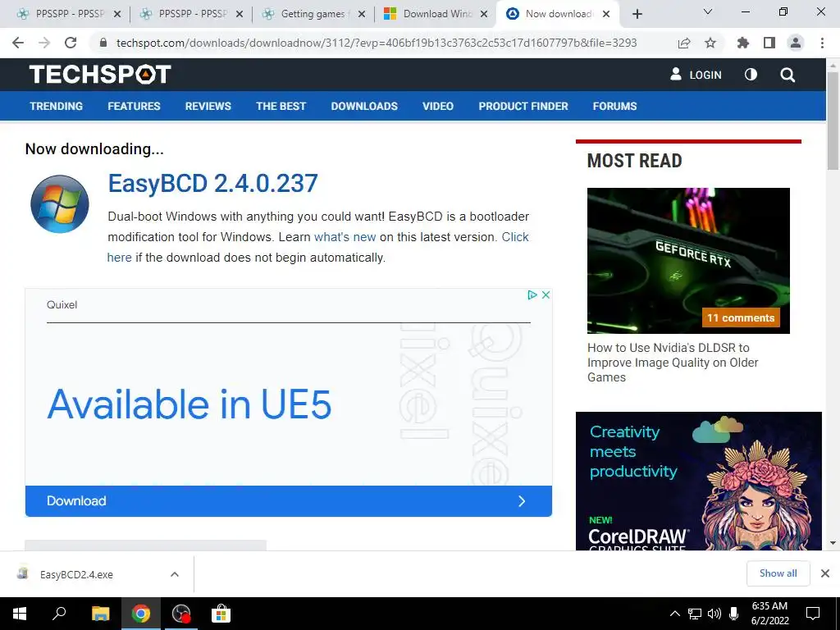This screenshot has height=630, width=840.
Task: Switch to the second PPSSPP tab
Action: point(191,14)
